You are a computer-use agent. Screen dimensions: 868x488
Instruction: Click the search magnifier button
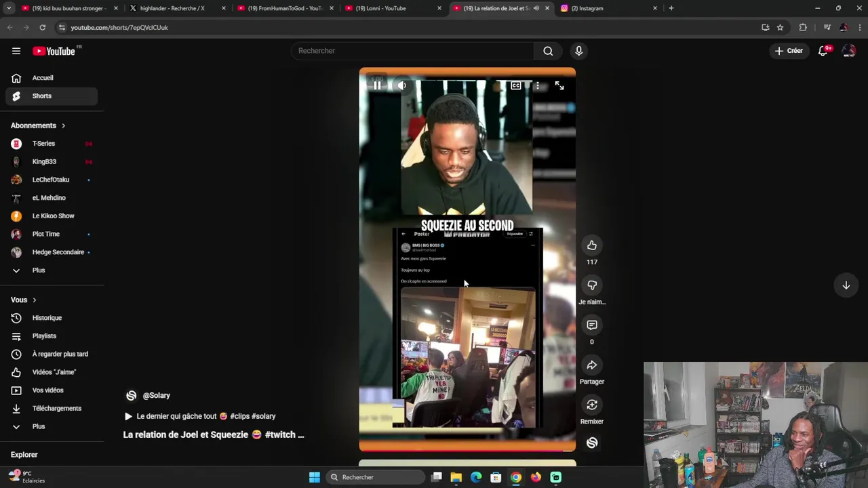[548, 51]
